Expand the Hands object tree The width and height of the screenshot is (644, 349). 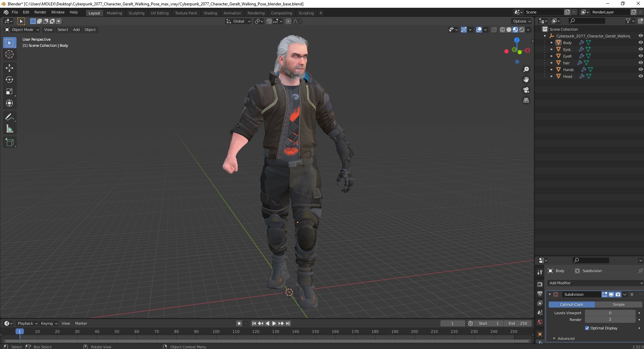tap(551, 69)
